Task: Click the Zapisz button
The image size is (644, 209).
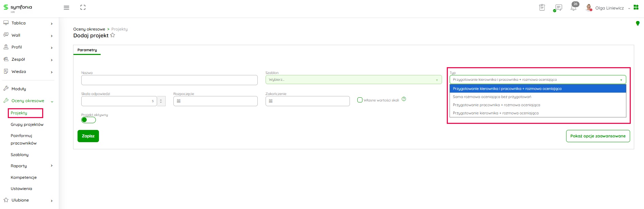Action: pos(88,136)
